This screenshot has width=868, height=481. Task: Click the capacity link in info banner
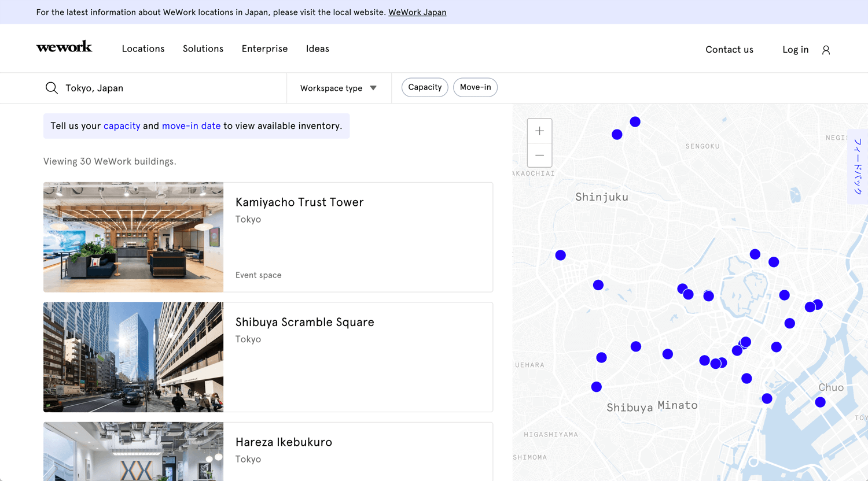[122, 125]
